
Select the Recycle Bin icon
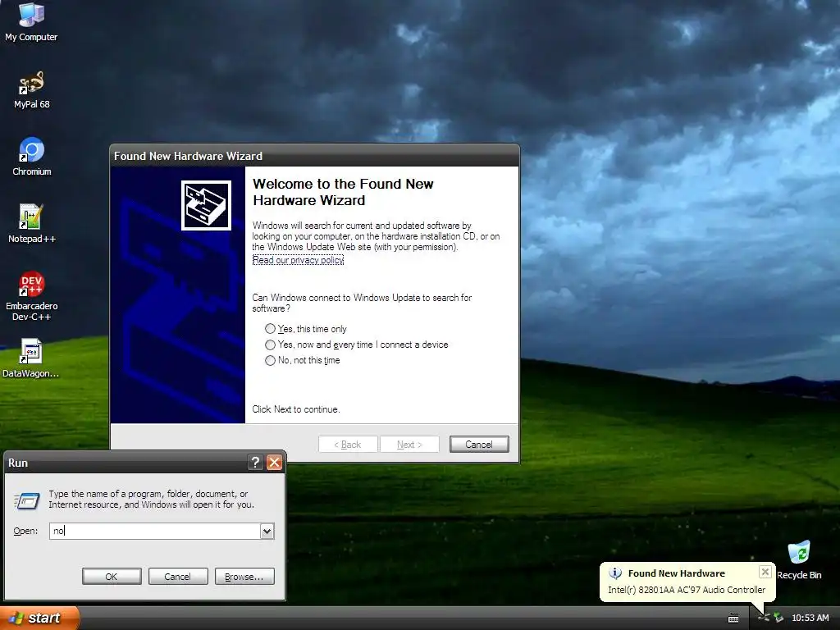pyautogui.click(x=799, y=560)
